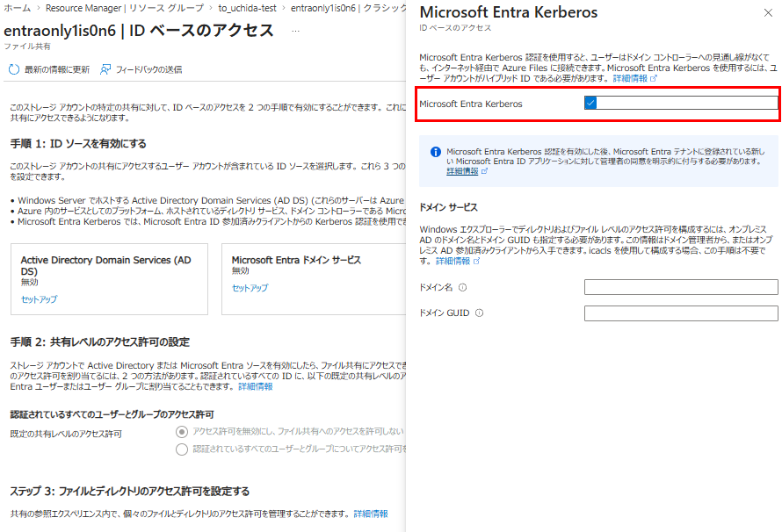Click the 無効 status on the AD DS card
The height and width of the screenshot is (532, 782).
pos(29,283)
